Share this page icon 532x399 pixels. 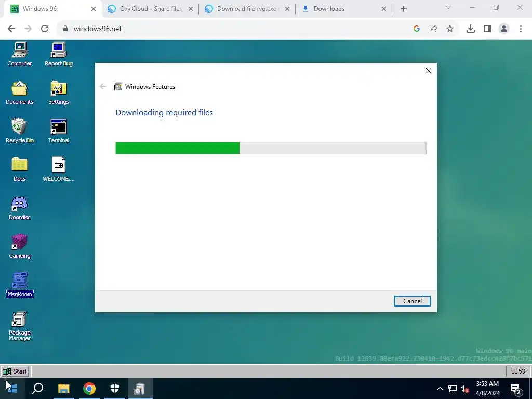tap(433, 29)
